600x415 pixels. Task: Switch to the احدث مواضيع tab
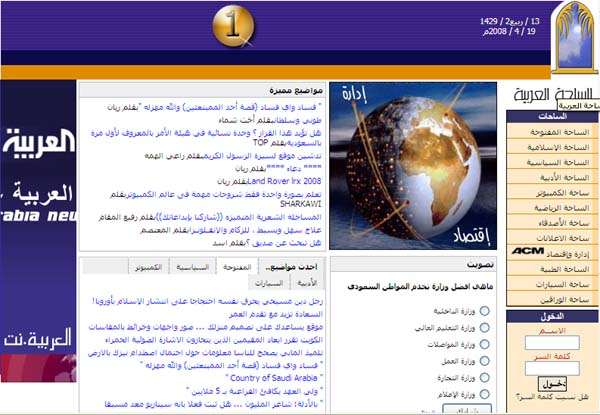click(x=292, y=267)
